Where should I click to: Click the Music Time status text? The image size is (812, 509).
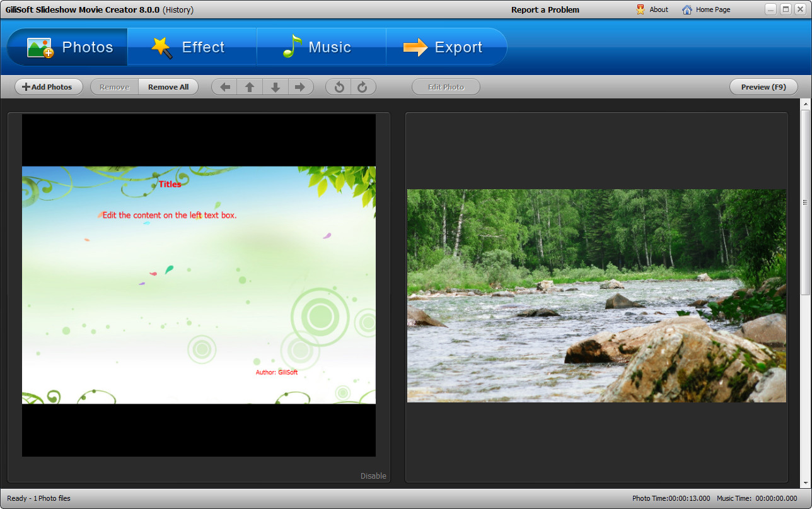tap(757, 498)
